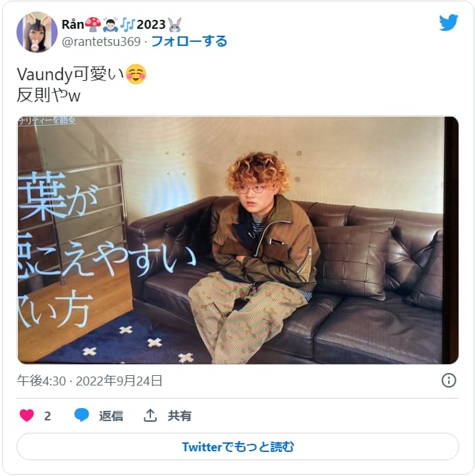Click the blushing emoji in the tweet text
The image size is (475, 476).
136,74
